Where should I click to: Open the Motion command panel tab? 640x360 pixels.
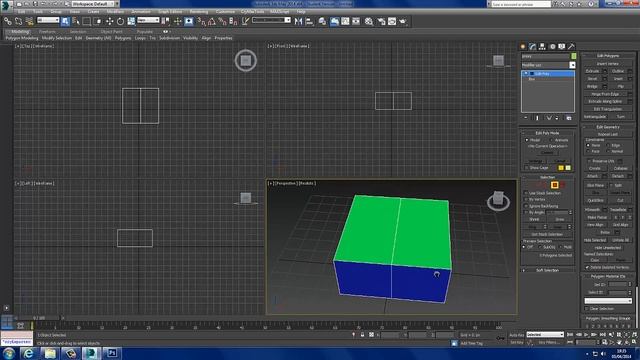552,47
